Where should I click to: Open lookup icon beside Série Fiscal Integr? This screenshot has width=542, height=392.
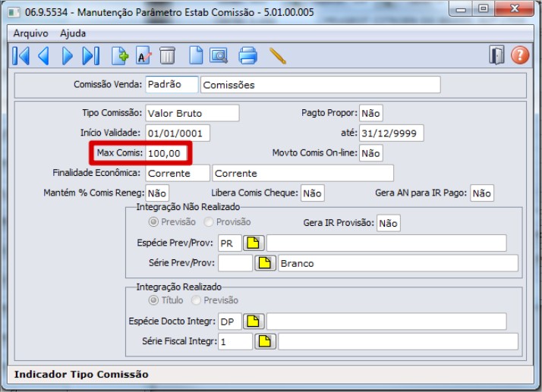click(265, 341)
